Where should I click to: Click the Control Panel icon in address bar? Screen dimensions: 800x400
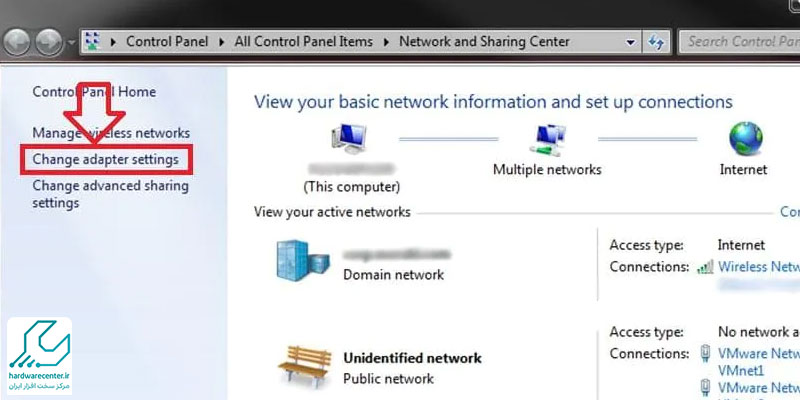[94, 42]
